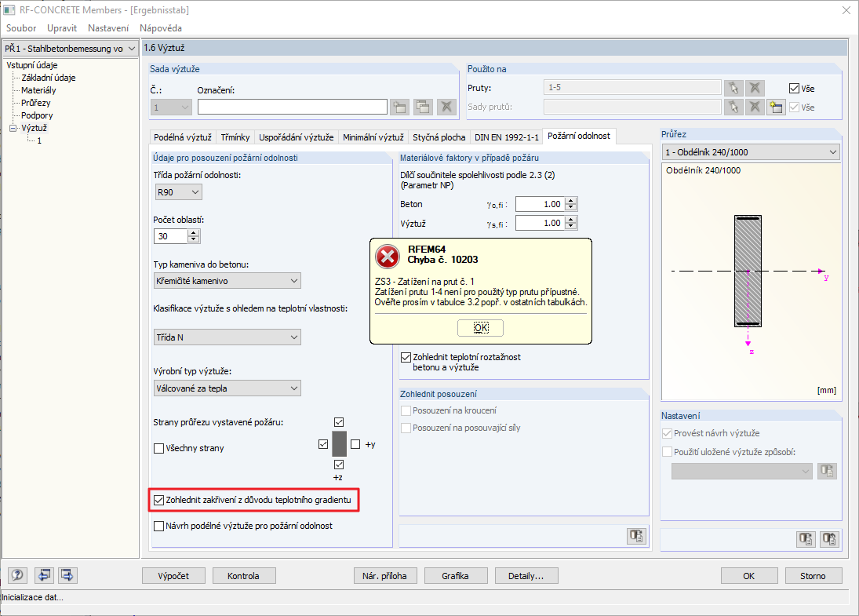Screen dimensions: 859x616
Task: Uncheck Zohlednit zakřivení z důvodu teplotního gradientu
Action: click(x=159, y=500)
